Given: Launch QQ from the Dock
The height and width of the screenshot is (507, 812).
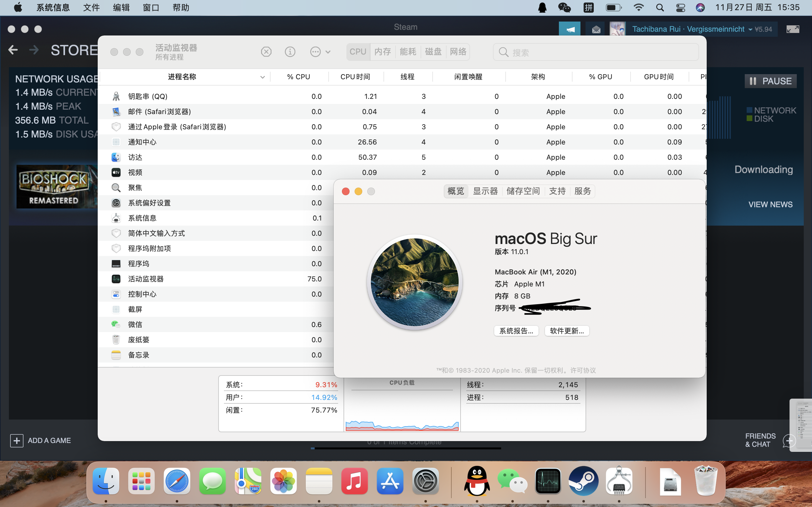Looking at the screenshot, I should pyautogui.click(x=477, y=481).
